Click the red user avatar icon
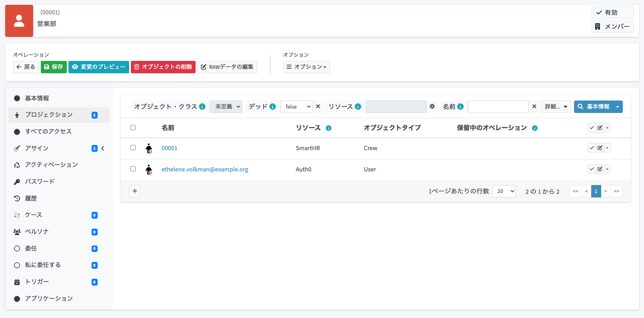The height and width of the screenshot is (318, 644). [x=19, y=21]
